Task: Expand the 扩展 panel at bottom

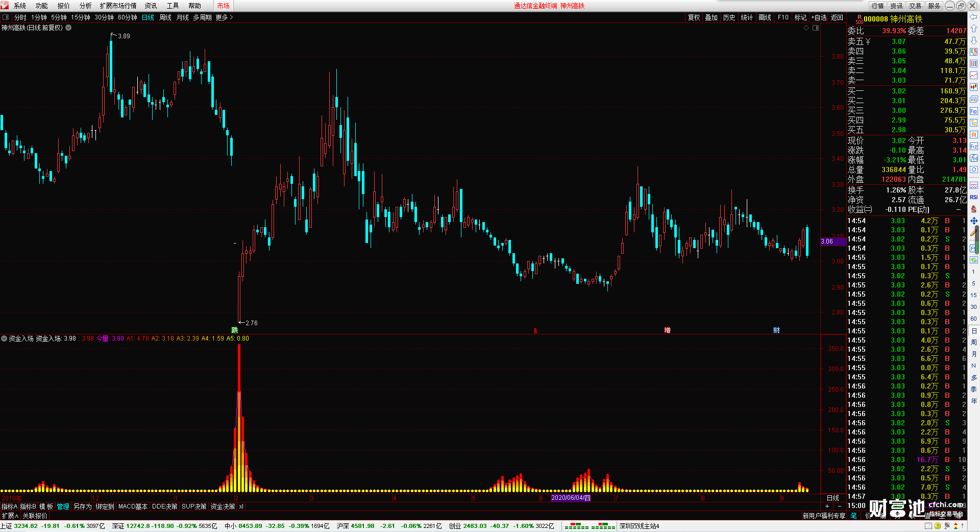Action: click(x=10, y=516)
